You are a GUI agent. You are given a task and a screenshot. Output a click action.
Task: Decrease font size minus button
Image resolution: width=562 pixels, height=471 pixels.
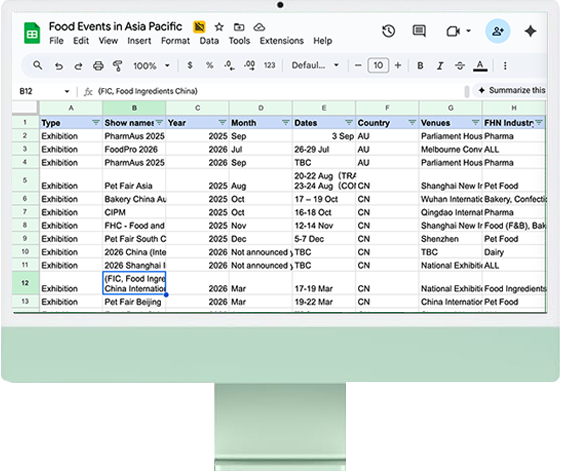pos(358,66)
